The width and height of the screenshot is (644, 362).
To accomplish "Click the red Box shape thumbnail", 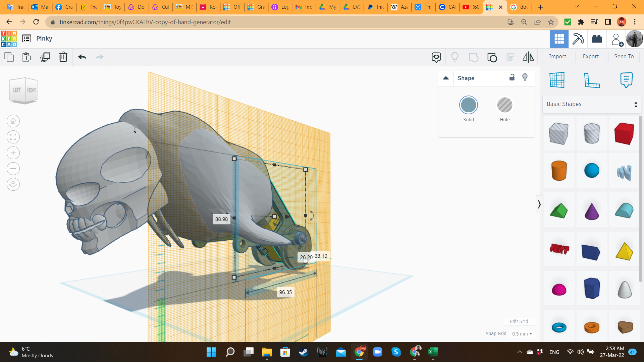I will (624, 134).
